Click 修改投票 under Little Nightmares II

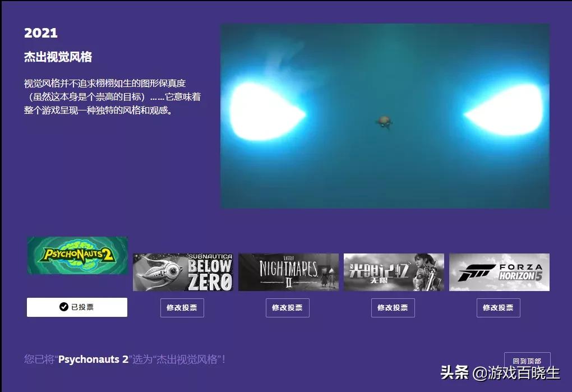click(x=288, y=307)
